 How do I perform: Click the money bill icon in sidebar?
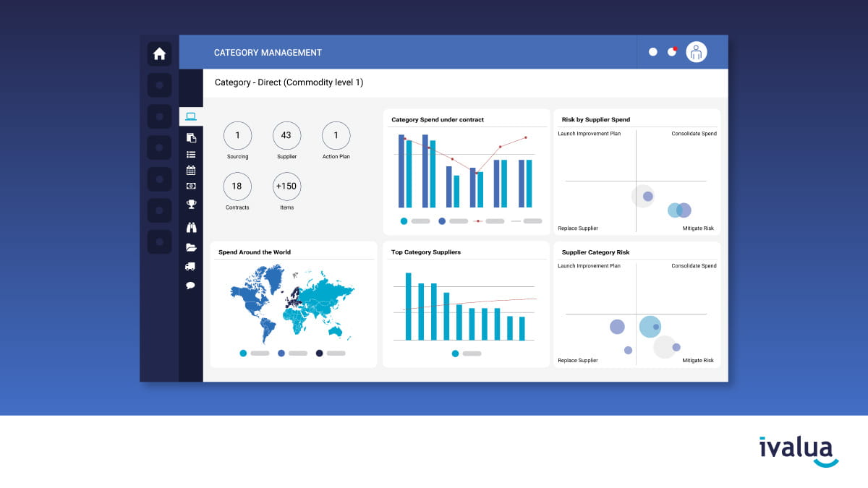(191, 187)
